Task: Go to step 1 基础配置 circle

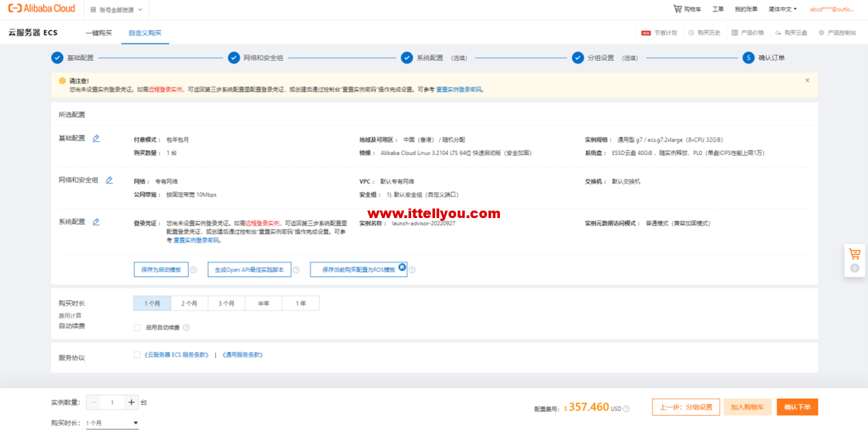Action: click(x=57, y=58)
